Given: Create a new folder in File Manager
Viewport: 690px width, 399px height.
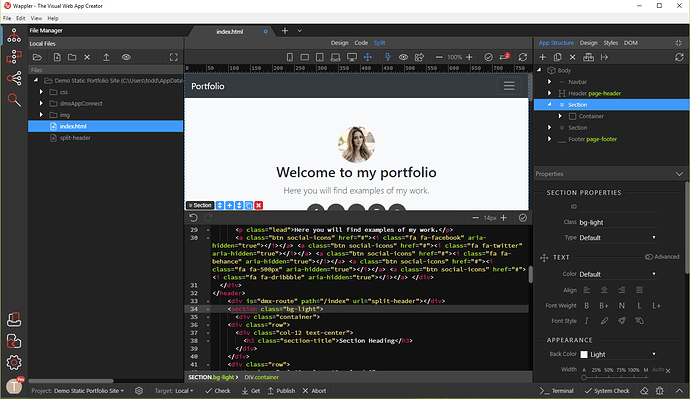Looking at the screenshot, I should pyautogui.click(x=72, y=57).
